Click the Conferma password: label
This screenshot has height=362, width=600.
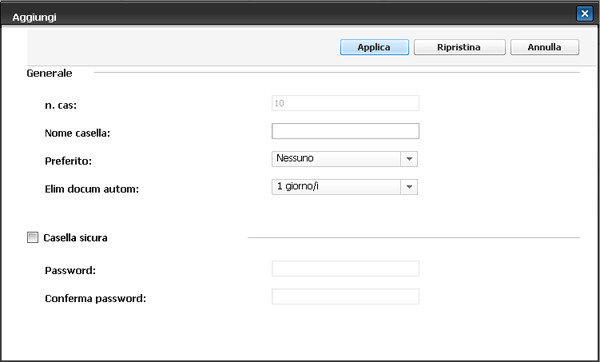(95, 298)
